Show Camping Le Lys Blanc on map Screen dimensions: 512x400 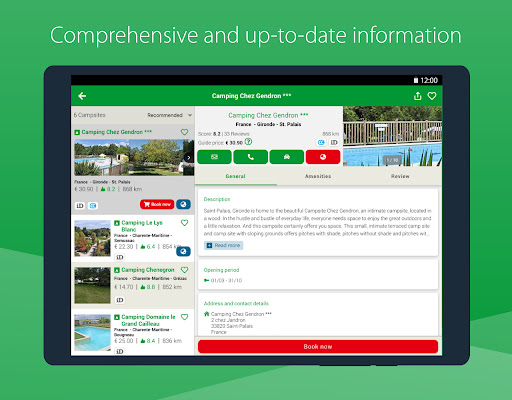(183, 251)
